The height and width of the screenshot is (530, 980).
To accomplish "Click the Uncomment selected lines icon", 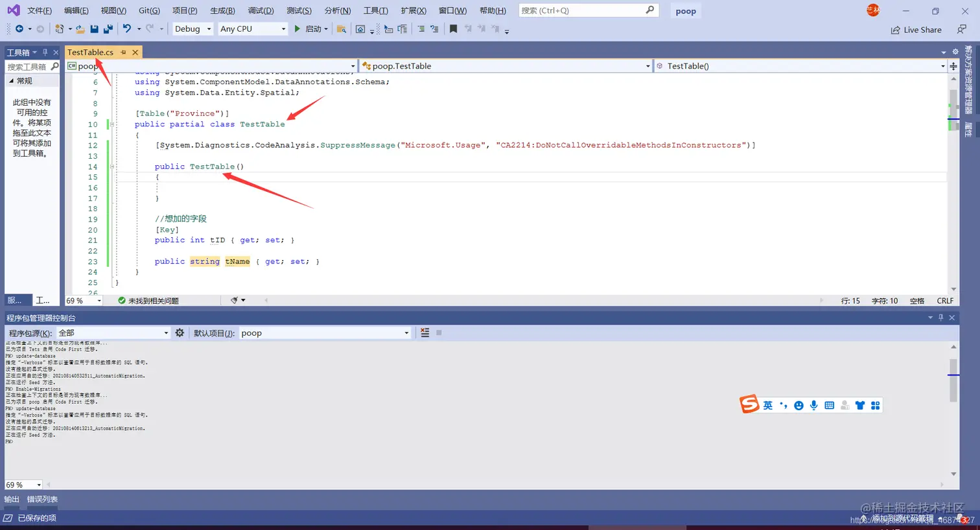I will (434, 29).
